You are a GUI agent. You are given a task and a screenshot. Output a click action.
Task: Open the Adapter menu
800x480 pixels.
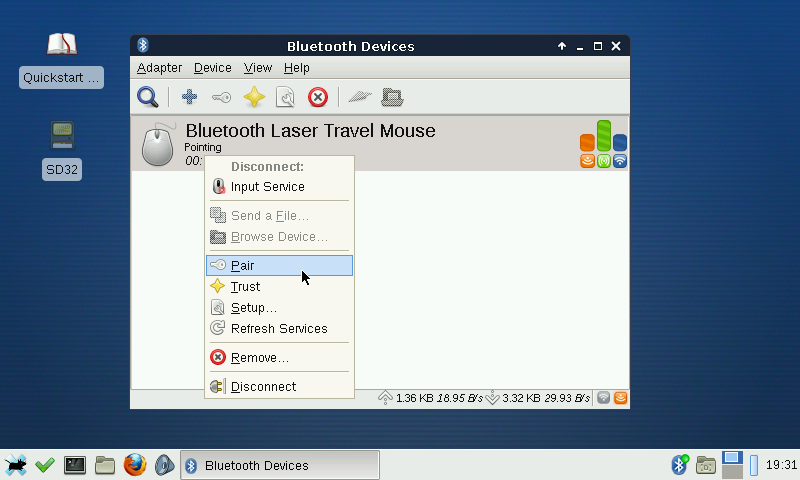pyautogui.click(x=159, y=68)
